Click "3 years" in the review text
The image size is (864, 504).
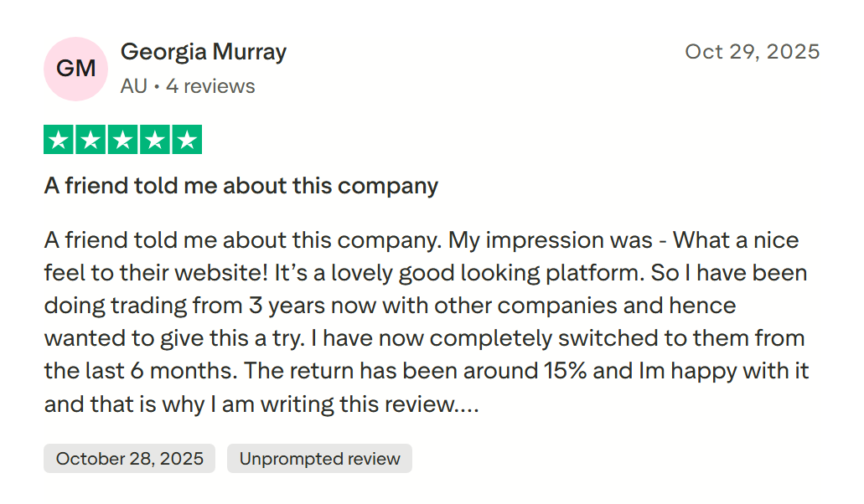[285, 306]
